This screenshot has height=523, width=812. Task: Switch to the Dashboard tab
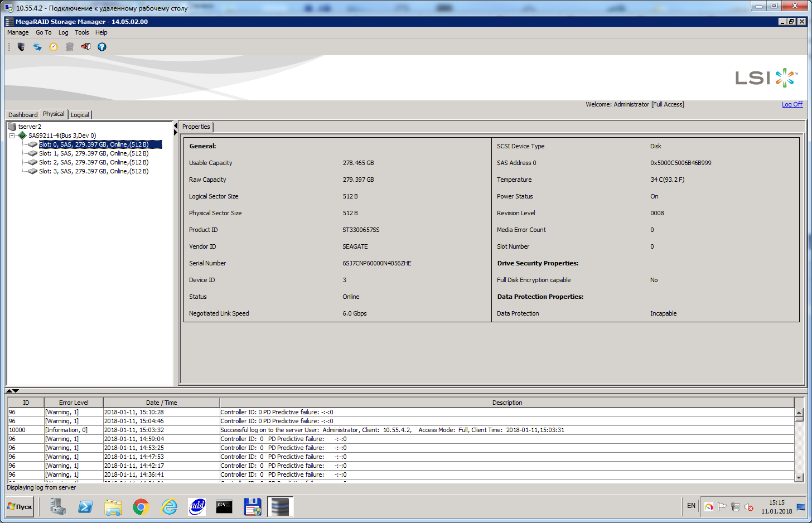pos(23,115)
